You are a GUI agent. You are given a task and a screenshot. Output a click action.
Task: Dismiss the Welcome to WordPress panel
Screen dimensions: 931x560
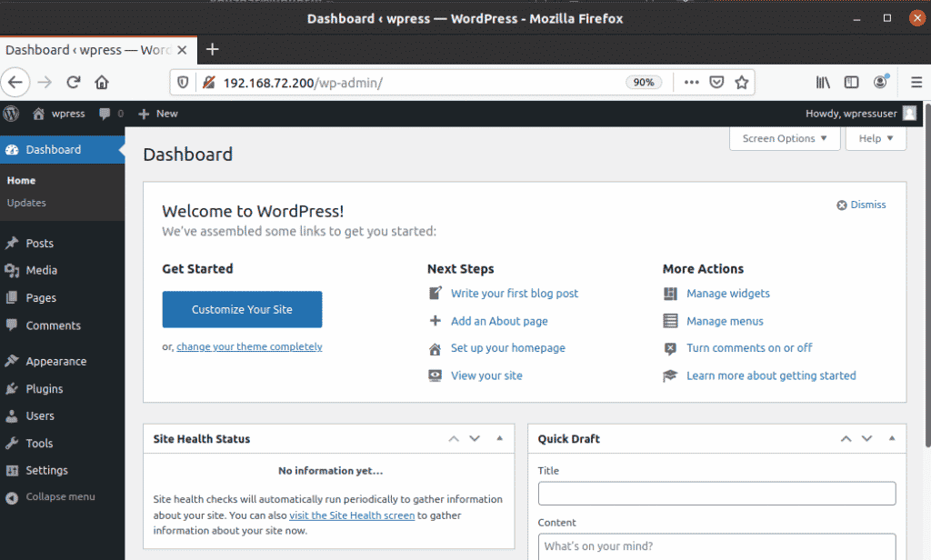861,205
